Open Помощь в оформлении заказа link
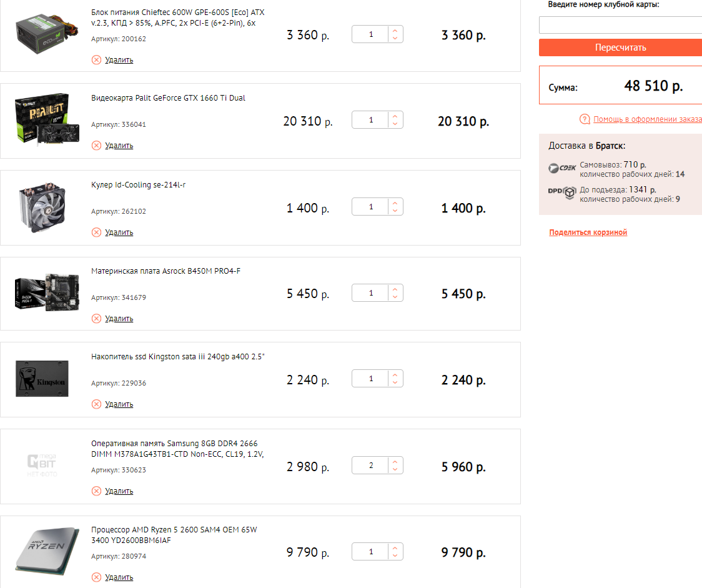Viewport: 702px width, 588px height. pyautogui.click(x=647, y=119)
